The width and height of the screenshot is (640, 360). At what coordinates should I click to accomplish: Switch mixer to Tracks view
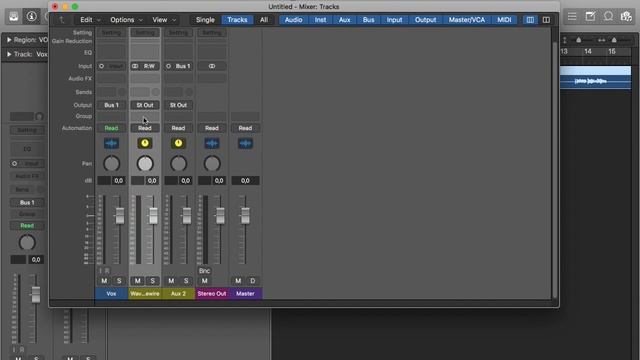237,20
